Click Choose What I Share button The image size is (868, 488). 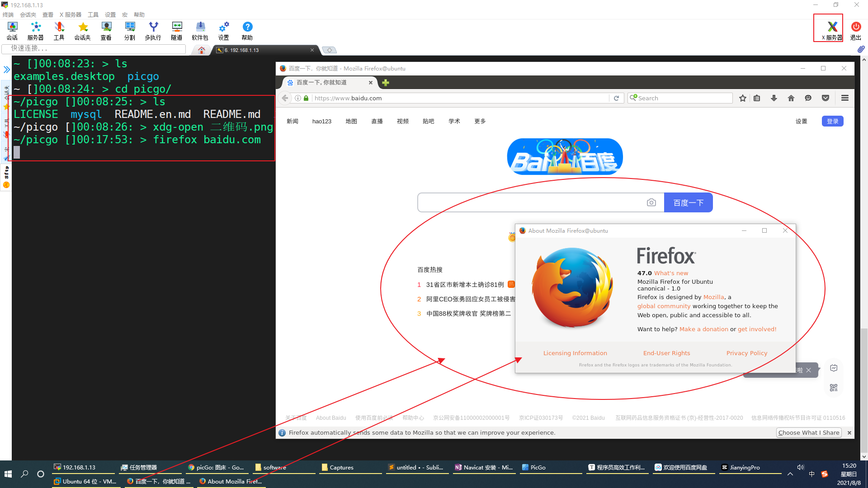809,432
